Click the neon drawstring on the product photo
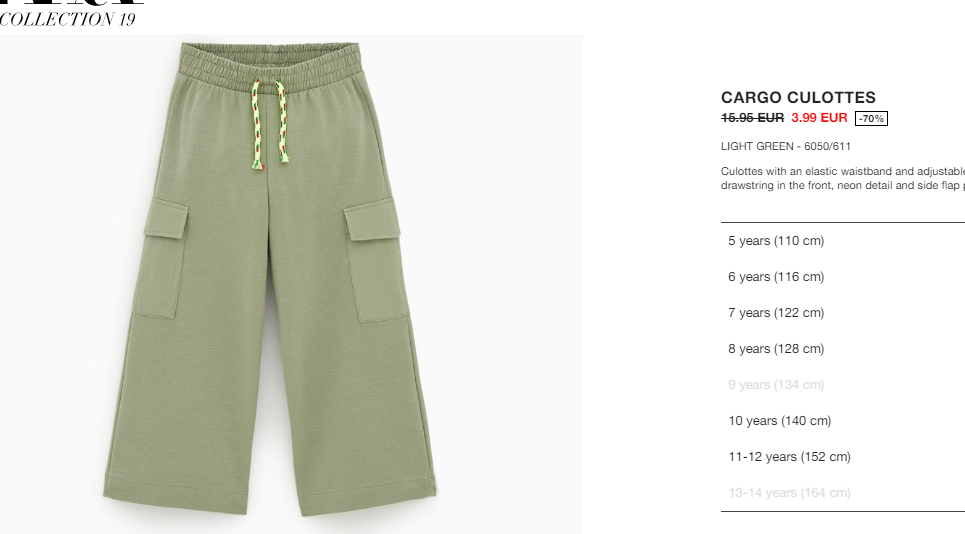The width and height of the screenshot is (965, 534). [269, 125]
